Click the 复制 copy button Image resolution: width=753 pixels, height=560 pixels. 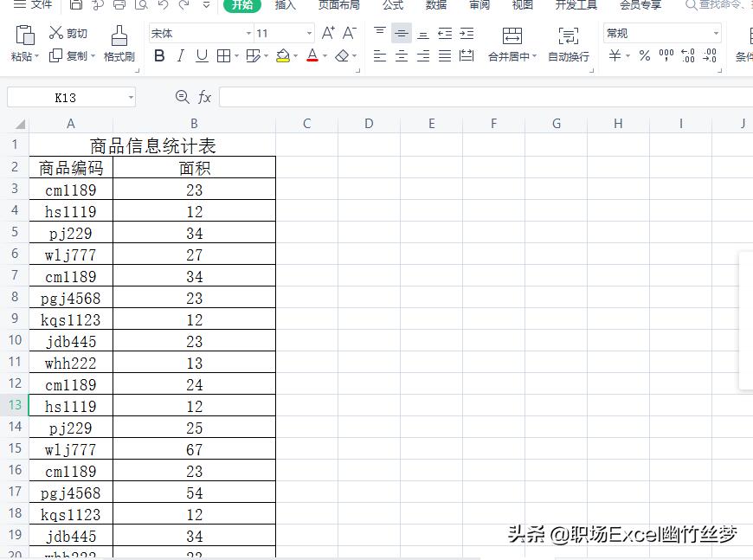click(68, 56)
